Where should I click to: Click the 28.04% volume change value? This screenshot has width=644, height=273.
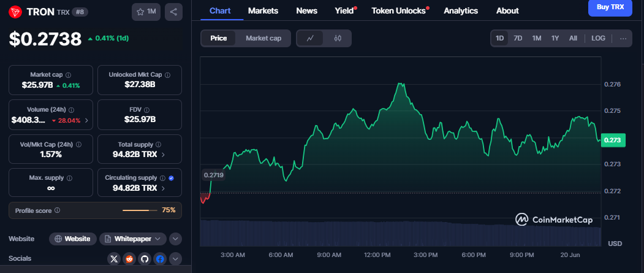pyautogui.click(x=69, y=120)
